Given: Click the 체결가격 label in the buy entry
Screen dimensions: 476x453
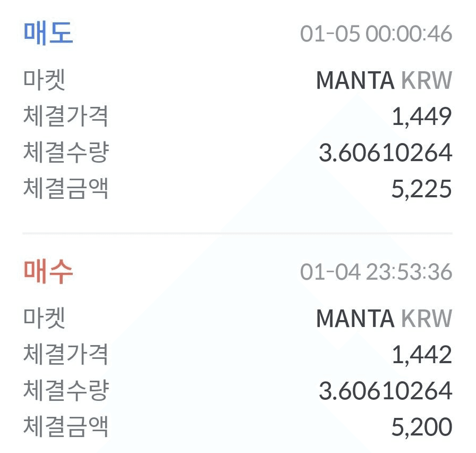Looking at the screenshot, I should tap(65, 355).
